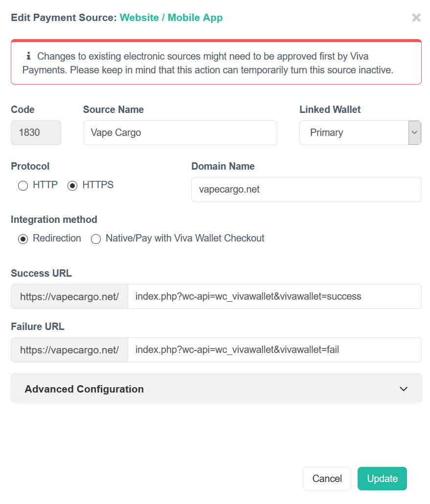Screen dimensions: 430x504
Task: Choose the Redirection integration method
Action: [x=23, y=239]
